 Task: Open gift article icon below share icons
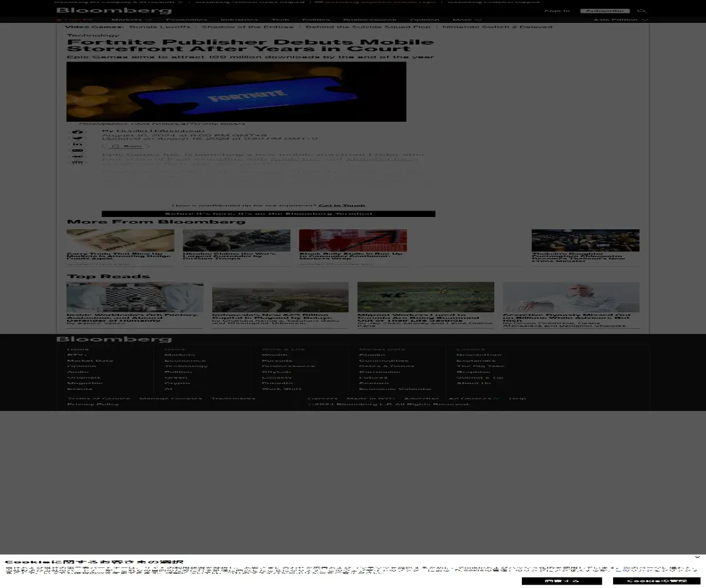pos(78,163)
